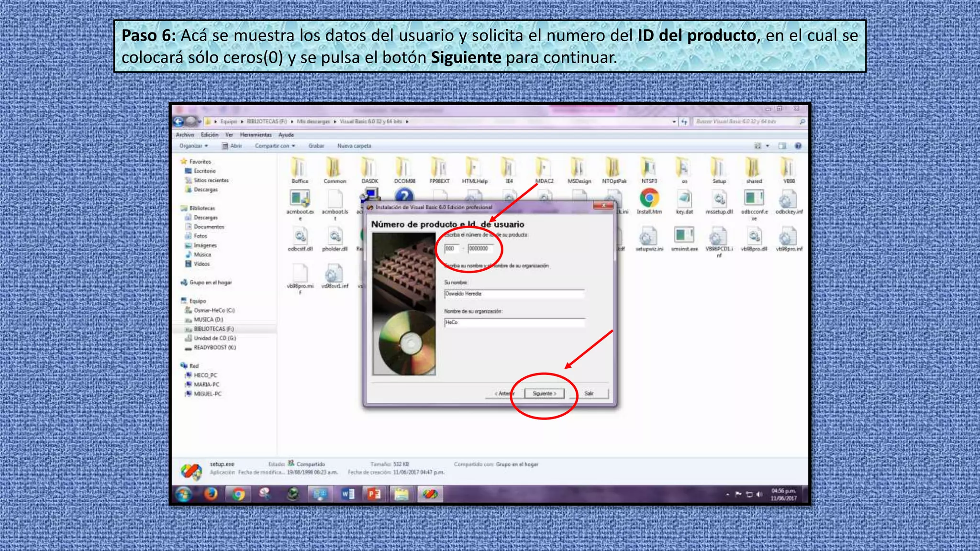Click the Firefox icon in the taskbar

coord(211,494)
